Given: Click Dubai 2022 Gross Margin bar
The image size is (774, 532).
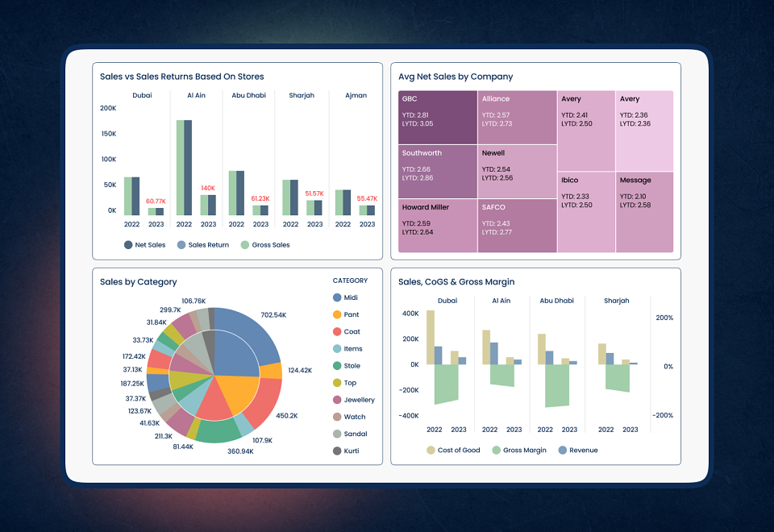Looking at the screenshot, I should 446,384.
